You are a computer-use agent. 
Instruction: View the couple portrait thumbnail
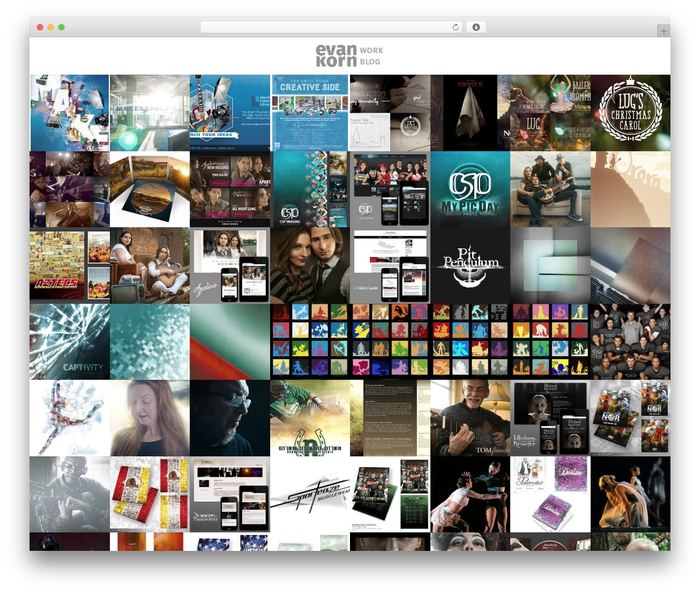[x=310, y=265]
